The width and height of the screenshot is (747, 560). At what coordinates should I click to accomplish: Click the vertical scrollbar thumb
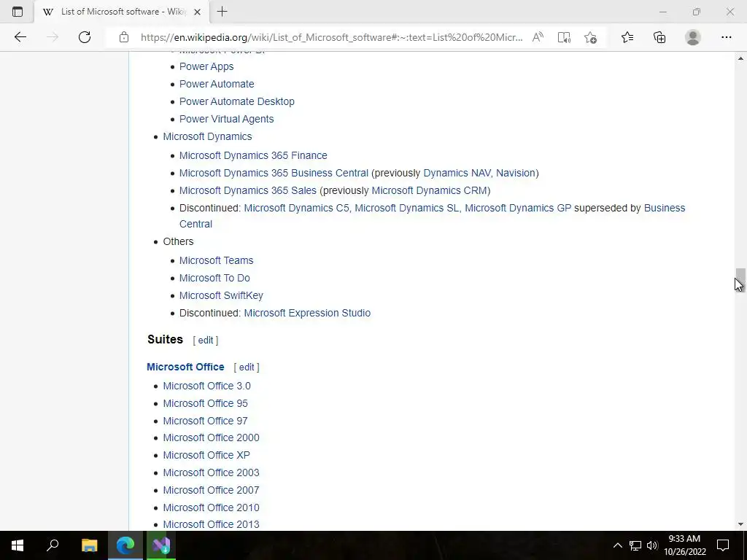[x=740, y=279]
